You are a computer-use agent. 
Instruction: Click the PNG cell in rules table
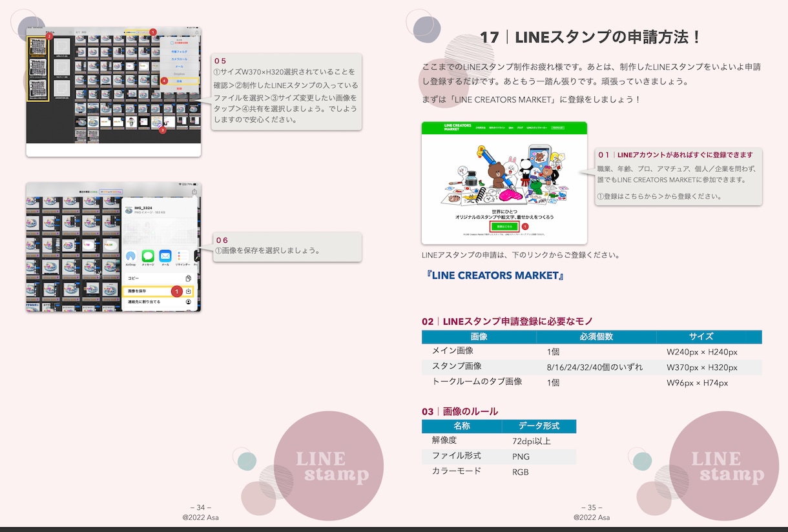(521, 456)
